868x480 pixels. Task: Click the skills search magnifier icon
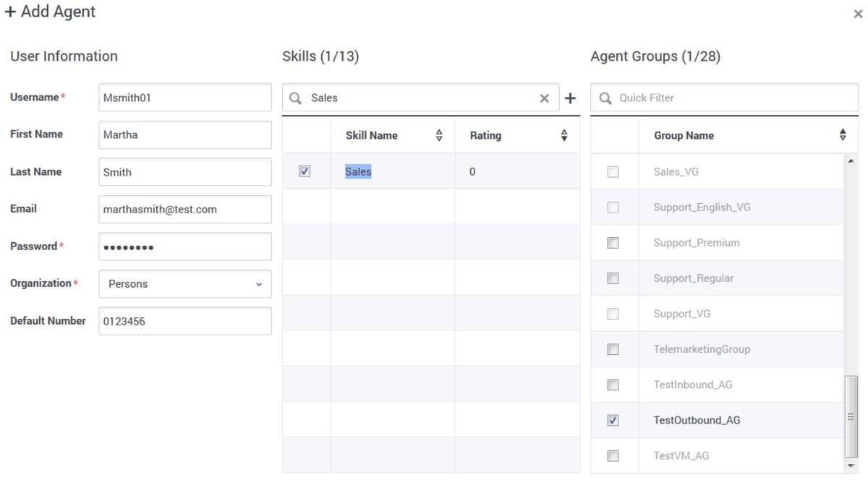(295, 98)
